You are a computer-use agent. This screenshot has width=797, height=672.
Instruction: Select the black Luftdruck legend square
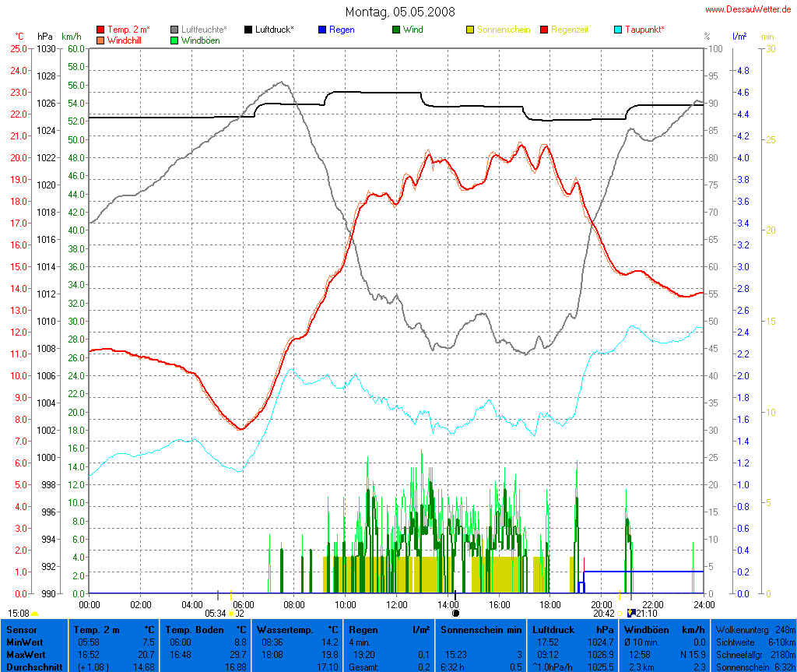point(249,30)
